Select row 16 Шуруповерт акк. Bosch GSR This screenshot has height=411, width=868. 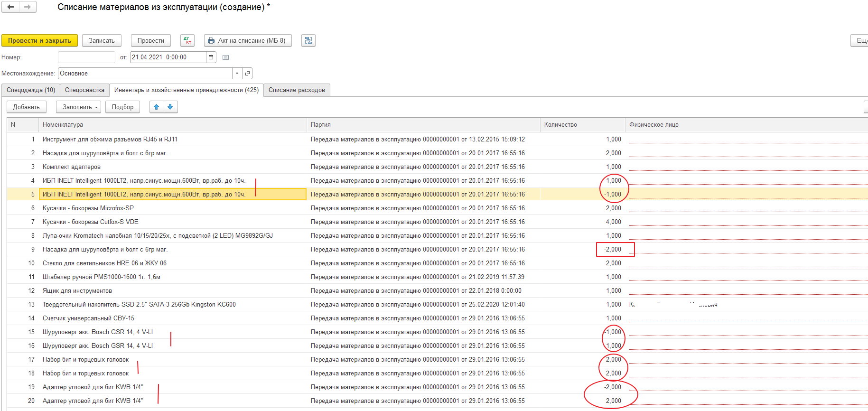click(438, 346)
